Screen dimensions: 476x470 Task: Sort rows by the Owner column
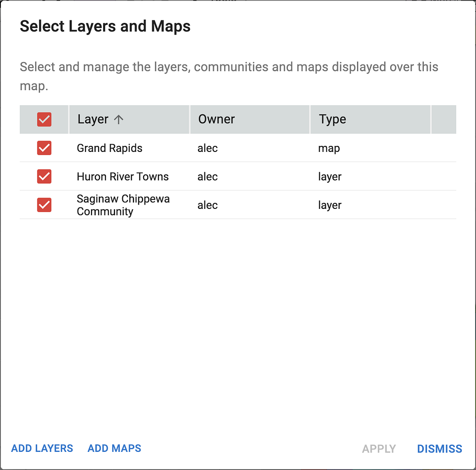click(216, 119)
